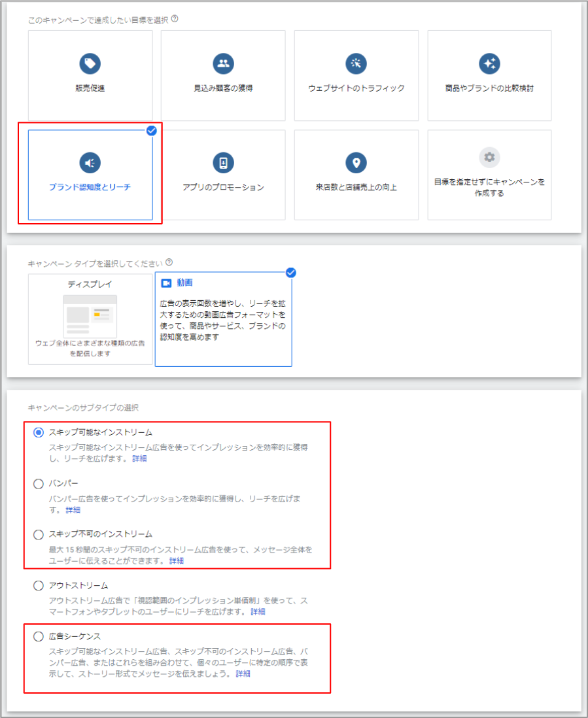
Task: Click the ウェブサイトのトラフィック cursor icon
Action: click(x=356, y=63)
